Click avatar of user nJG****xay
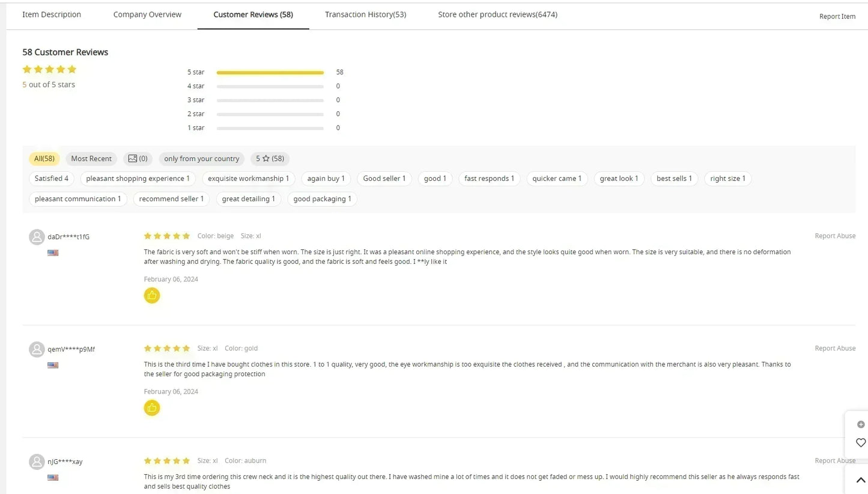This screenshot has height=494, width=868. pyautogui.click(x=37, y=462)
